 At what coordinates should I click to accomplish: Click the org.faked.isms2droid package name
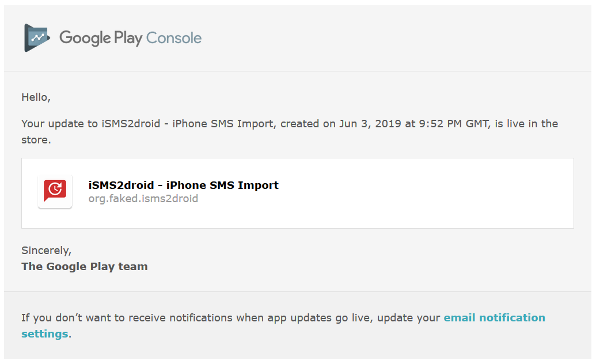click(143, 199)
